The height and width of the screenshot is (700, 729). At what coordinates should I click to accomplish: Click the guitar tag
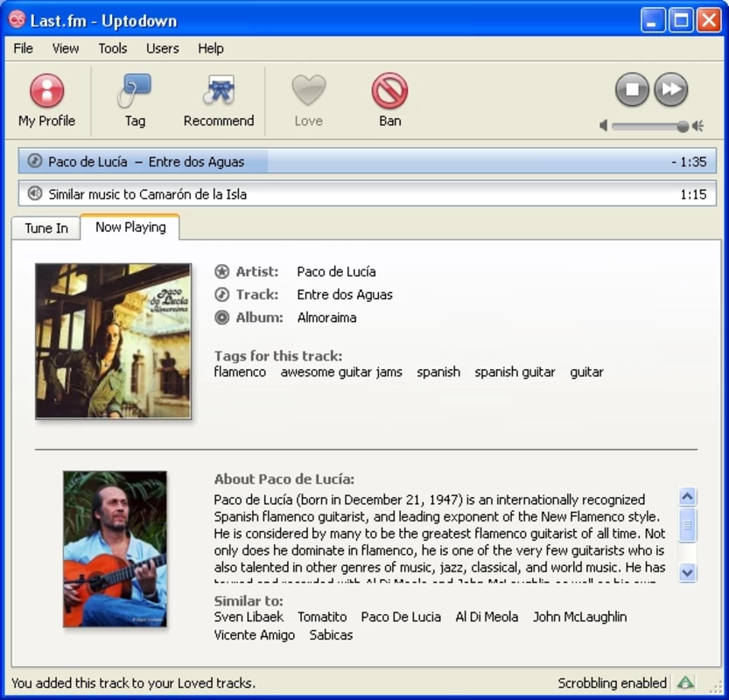coord(586,372)
